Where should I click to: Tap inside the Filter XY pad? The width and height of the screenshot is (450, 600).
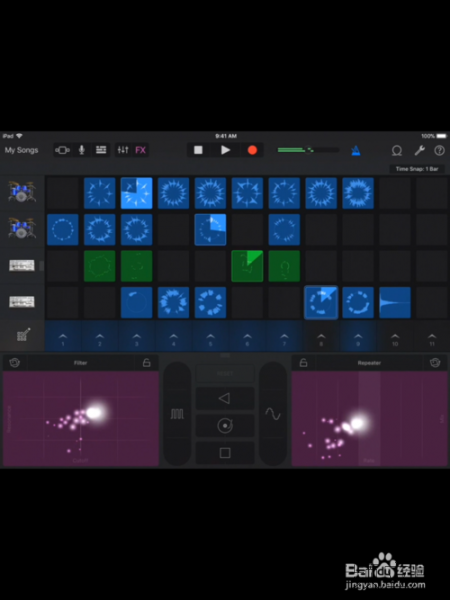[x=81, y=418]
